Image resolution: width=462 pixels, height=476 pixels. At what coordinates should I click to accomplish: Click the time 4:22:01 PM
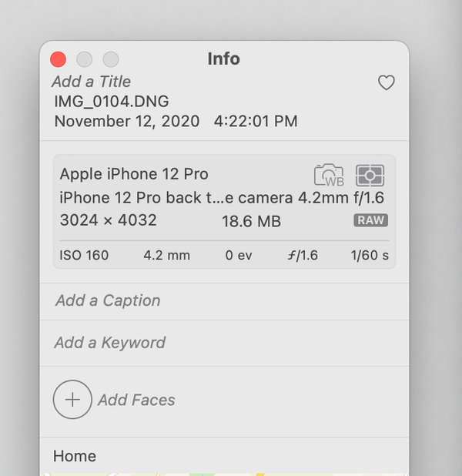[x=256, y=121]
